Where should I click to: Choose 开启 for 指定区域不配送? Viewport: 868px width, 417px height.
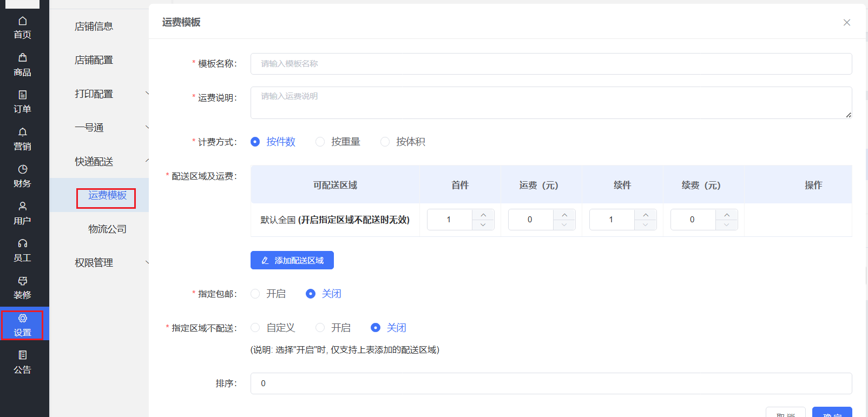[x=333, y=328]
